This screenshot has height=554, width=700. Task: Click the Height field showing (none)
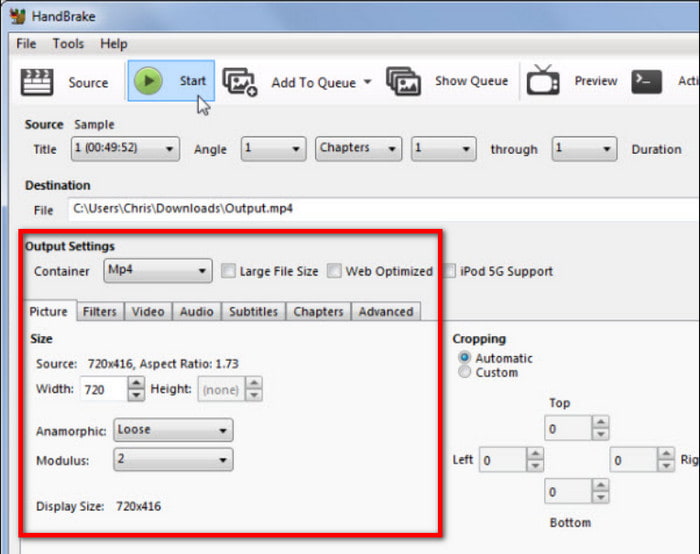tap(221, 389)
